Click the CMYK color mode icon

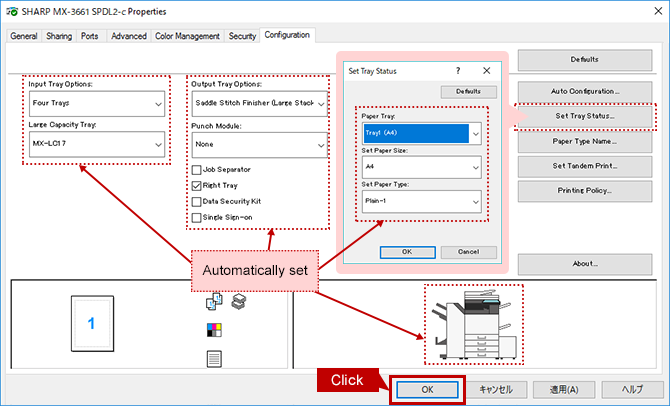214,330
